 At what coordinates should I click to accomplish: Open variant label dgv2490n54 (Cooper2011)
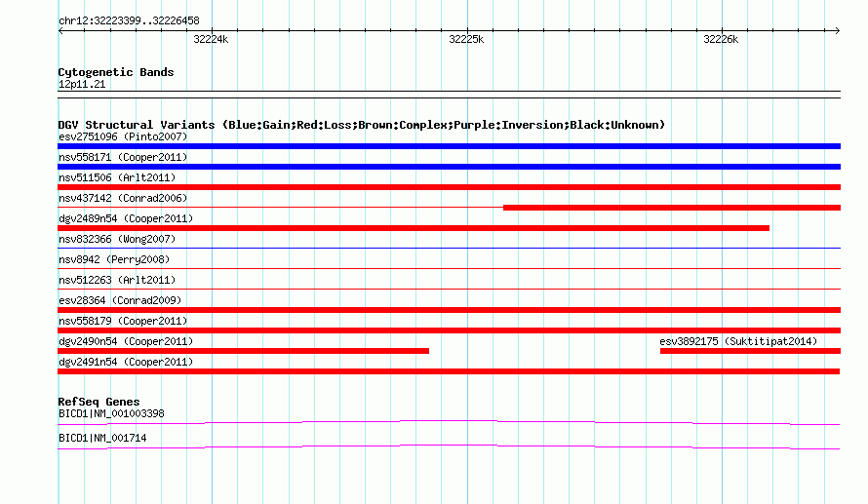click(126, 341)
